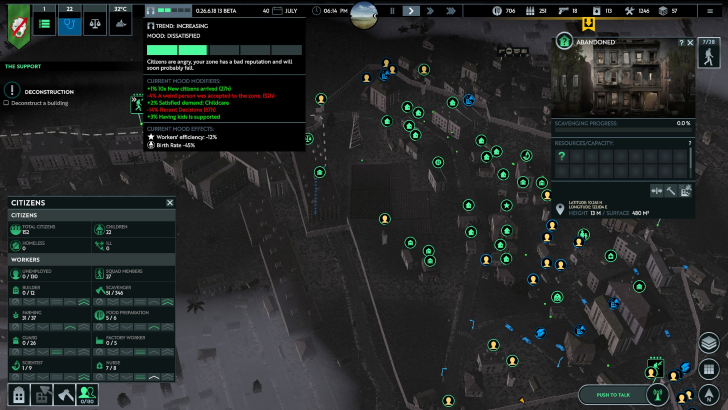Screen dimensions: 728x410
Task: Disable the Scavenger job assignment
Action: click(99, 302)
